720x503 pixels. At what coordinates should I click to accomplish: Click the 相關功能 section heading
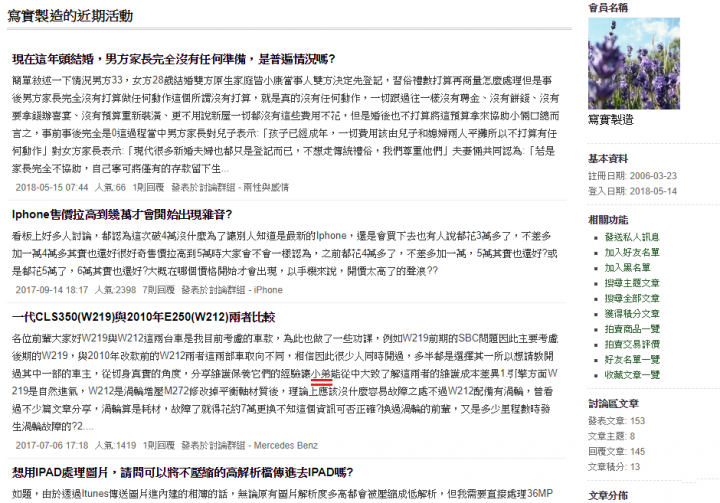(x=608, y=220)
